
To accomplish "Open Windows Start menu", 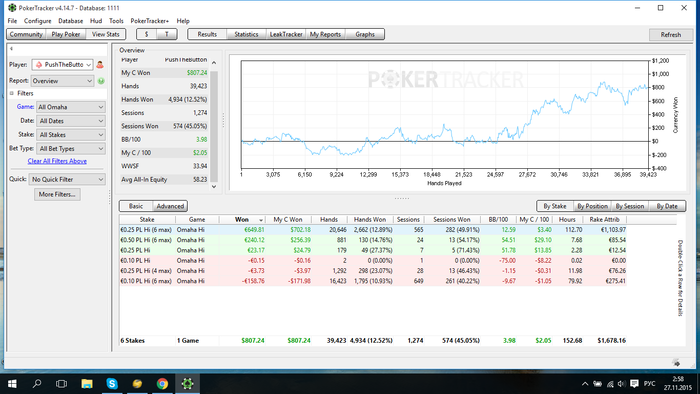I will (12, 384).
